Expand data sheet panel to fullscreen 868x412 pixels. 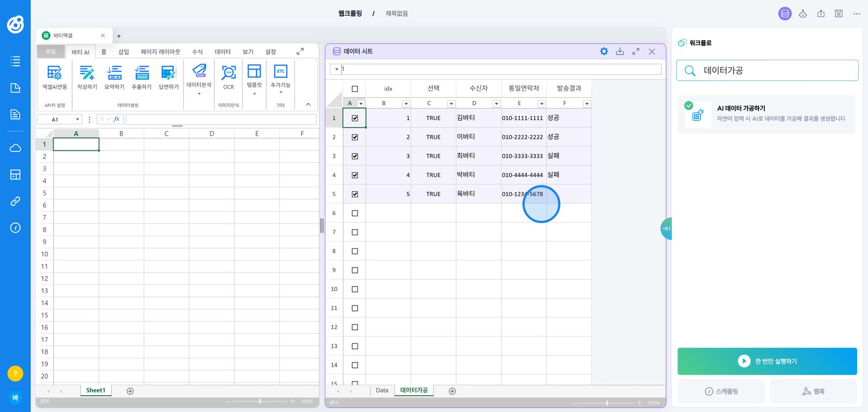coord(636,52)
